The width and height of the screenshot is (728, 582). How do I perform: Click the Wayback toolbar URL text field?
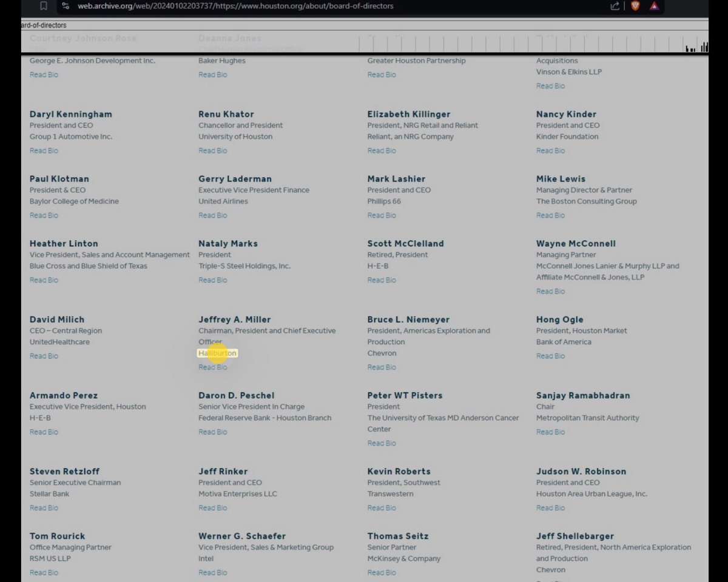182,25
